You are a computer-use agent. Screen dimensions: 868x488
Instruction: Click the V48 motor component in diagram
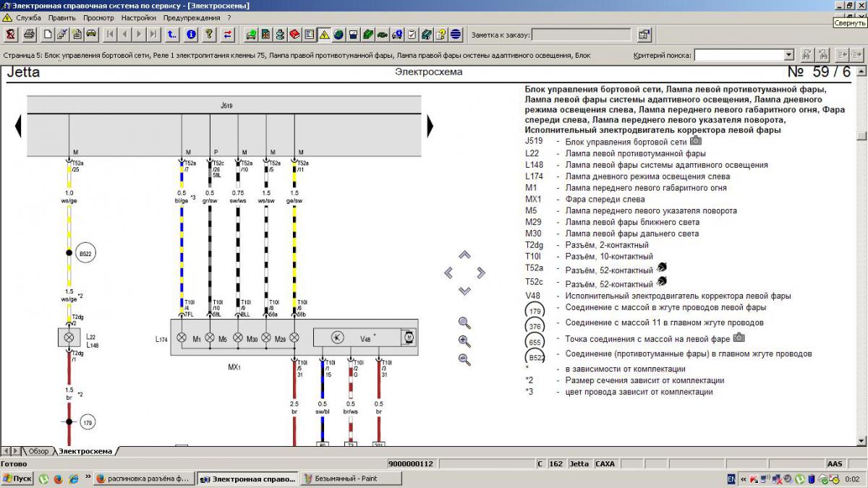pos(365,337)
